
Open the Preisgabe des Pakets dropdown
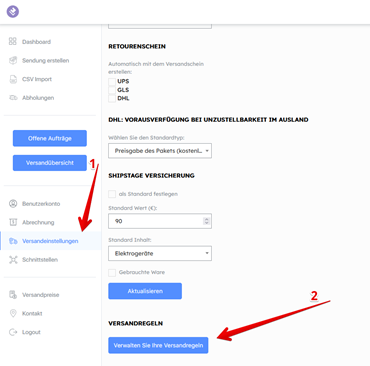[x=160, y=151]
